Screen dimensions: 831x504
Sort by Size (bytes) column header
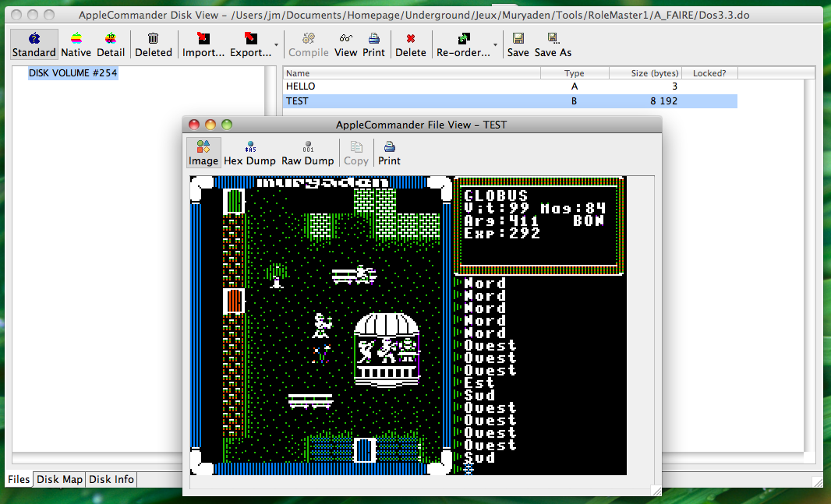pos(645,73)
